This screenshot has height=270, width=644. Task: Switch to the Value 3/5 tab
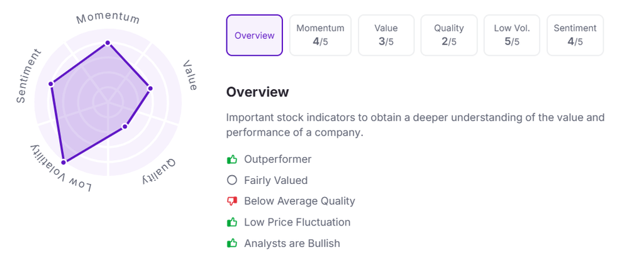[x=386, y=35]
